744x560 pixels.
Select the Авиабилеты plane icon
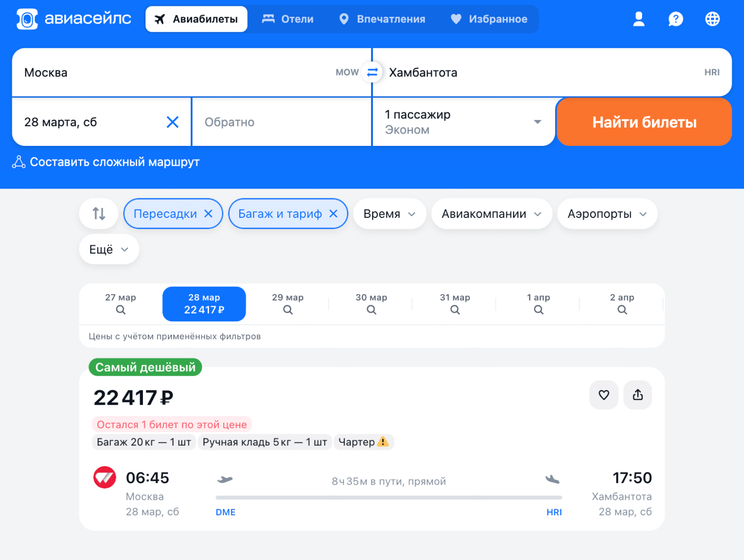(x=159, y=19)
